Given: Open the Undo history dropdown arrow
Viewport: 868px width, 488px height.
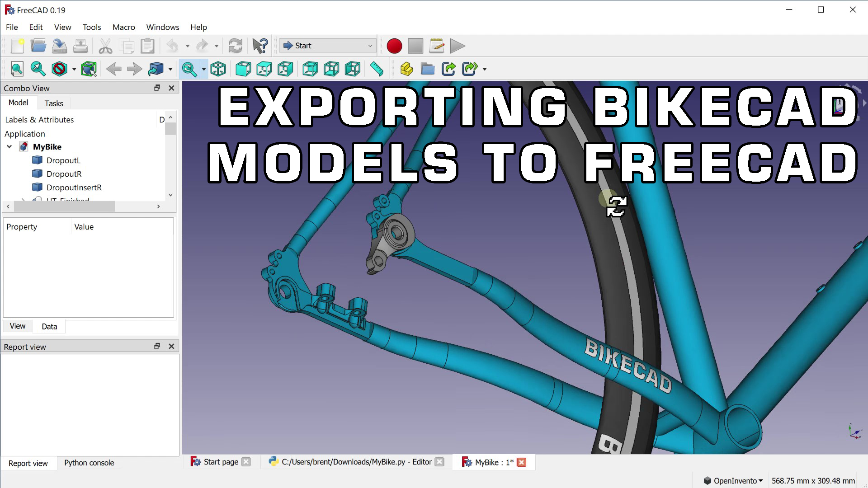Looking at the screenshot, I should [x=187, y=46].
